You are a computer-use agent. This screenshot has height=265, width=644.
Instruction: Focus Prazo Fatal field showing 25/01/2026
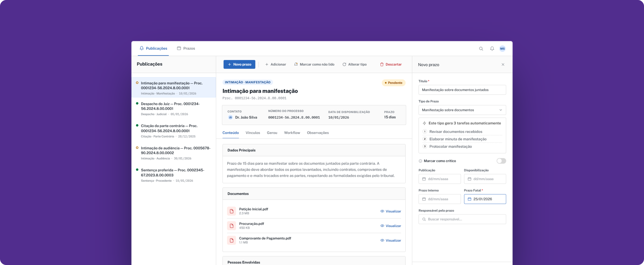coord(485,199)
